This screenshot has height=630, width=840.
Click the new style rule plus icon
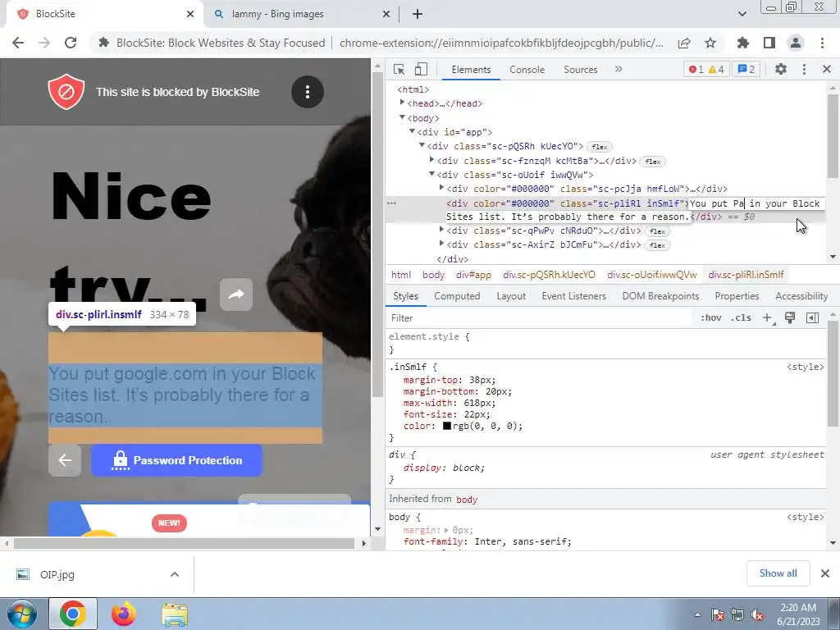(767, 318)
